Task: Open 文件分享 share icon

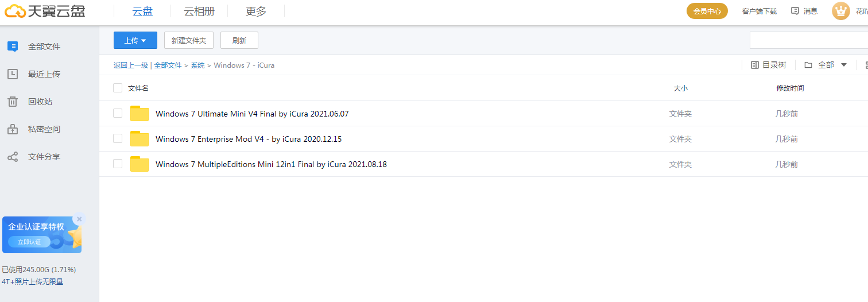Action: click(x=13, y=157)
